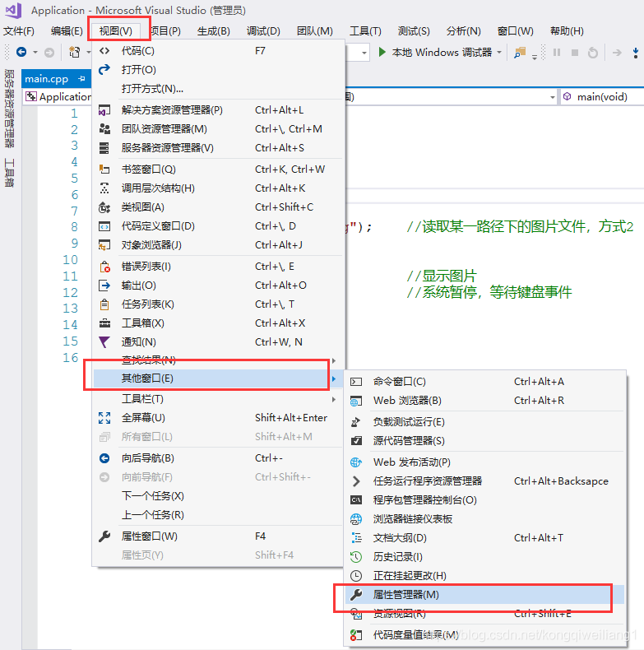Open the 分析(N) menu
Screen dimensions: 644x650
(463, 31)
